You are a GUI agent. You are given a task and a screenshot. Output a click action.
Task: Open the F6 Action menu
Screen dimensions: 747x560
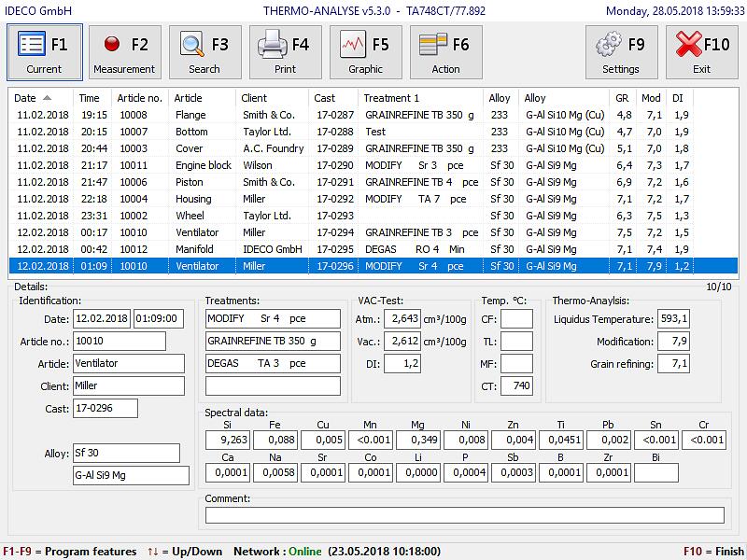click(x=445, y=52)
